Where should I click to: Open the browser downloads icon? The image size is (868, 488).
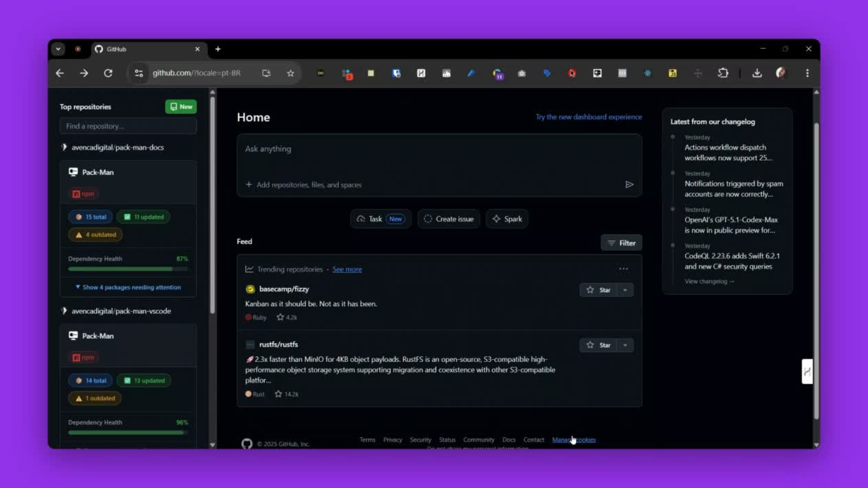pyautogui.click(x=757, y=73)
